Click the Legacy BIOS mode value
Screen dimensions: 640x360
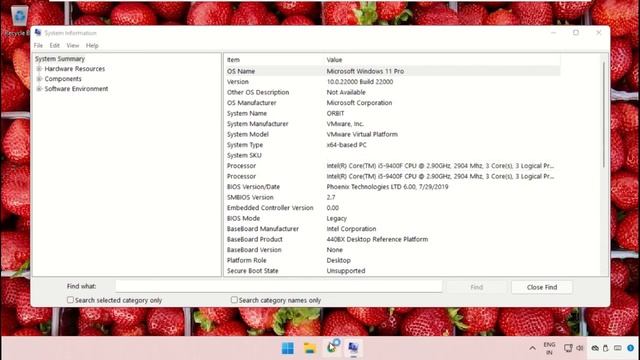coord(337,219)
